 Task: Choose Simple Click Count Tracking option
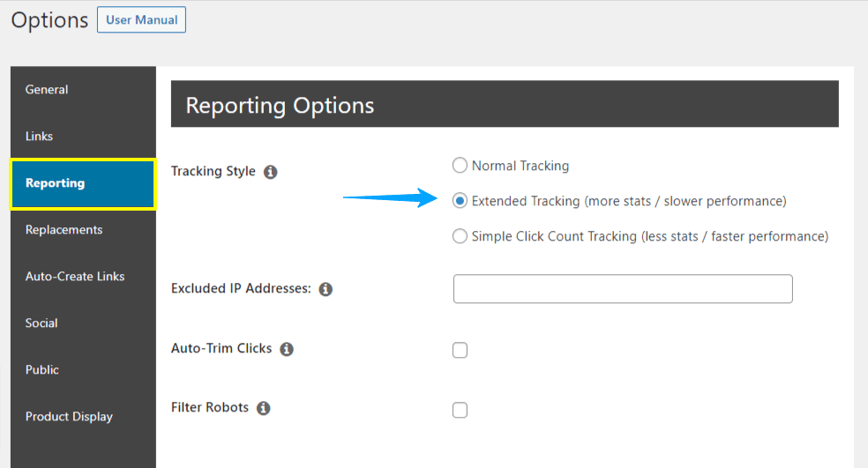(x=460, y=236)
